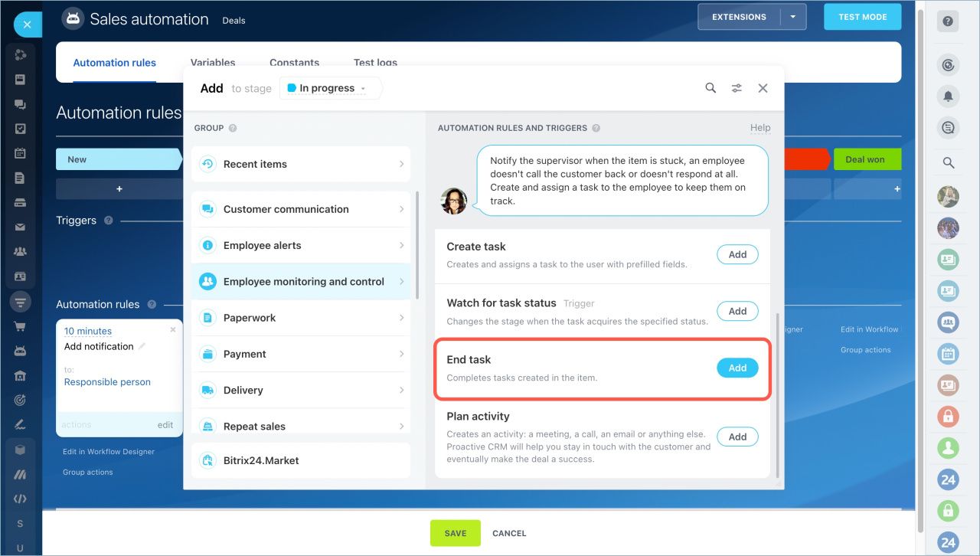Viewport: 980px width, 556px height.
Task: Expand the Repeat sales group
Action: pyautogui.click(x=301, y=426)
